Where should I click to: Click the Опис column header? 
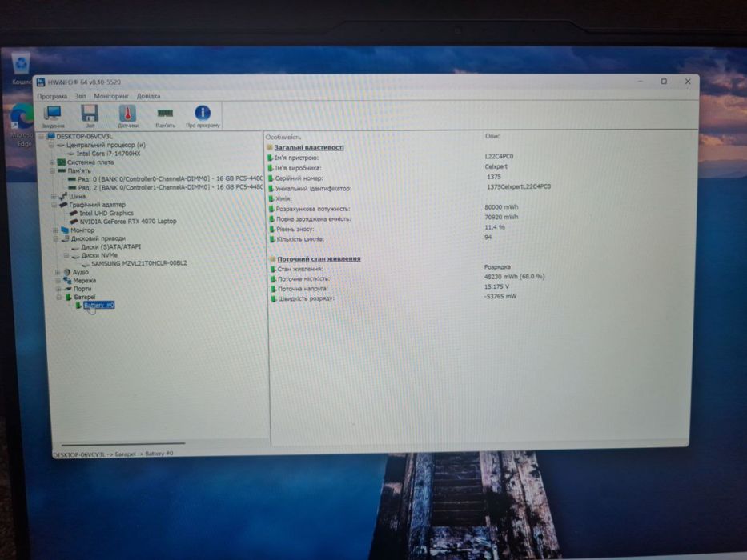492,136
